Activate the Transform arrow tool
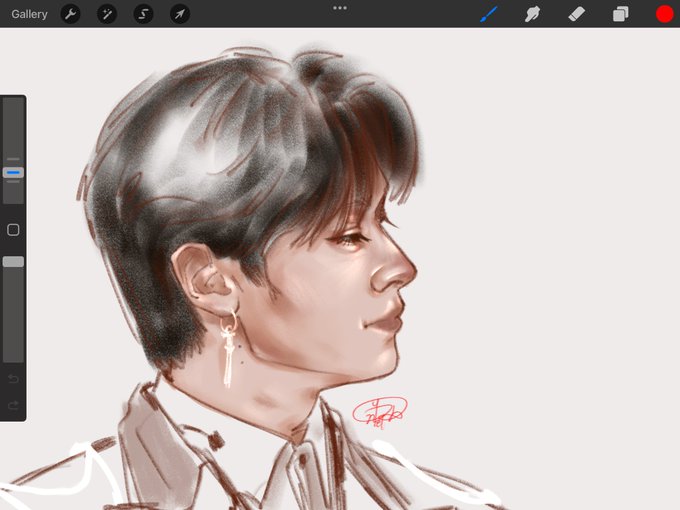The image size is (680, 510). [180, 14]
